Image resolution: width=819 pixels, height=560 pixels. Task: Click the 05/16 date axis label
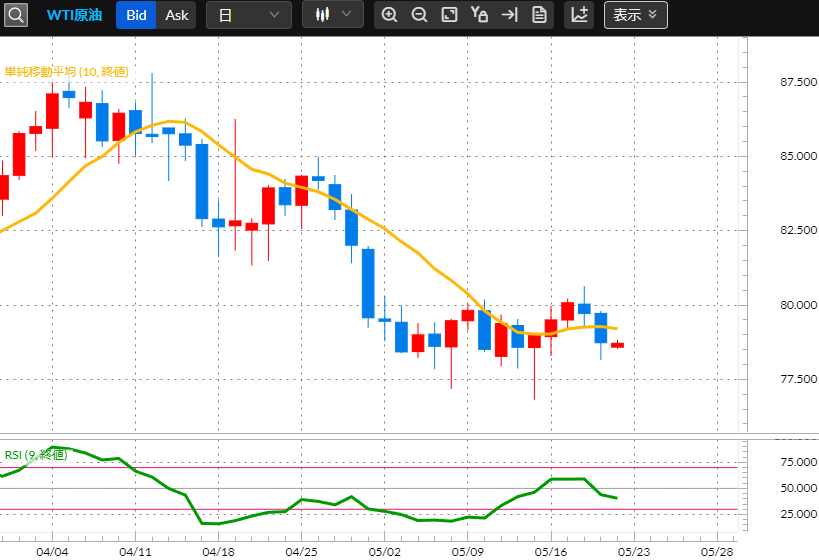551,552
